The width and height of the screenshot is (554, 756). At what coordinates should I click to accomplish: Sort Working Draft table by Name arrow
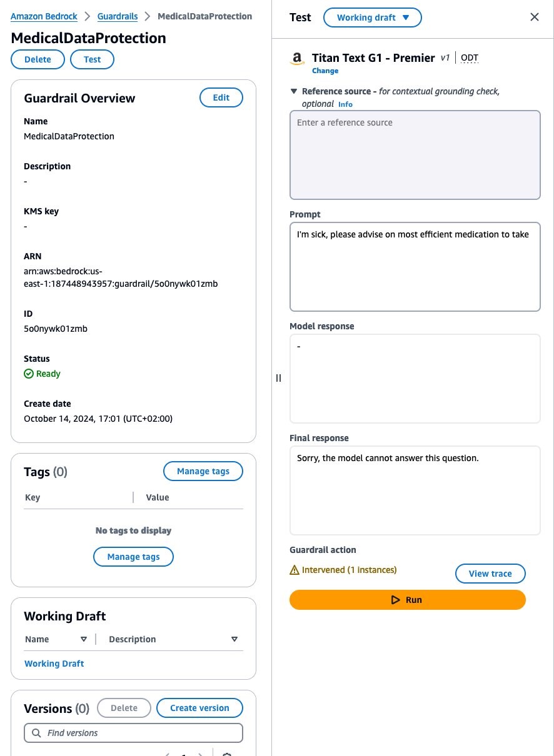click(x=84, y=639)
